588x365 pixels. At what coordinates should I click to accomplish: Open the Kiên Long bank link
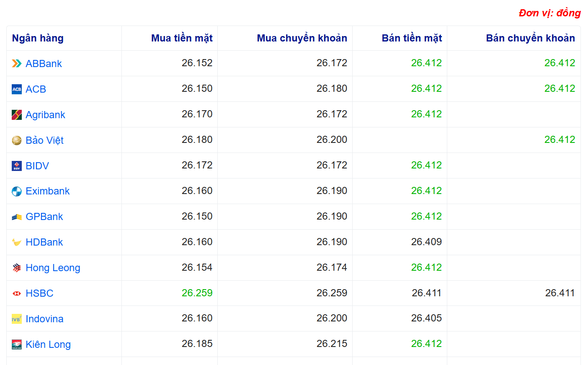(x=48, y=345)
